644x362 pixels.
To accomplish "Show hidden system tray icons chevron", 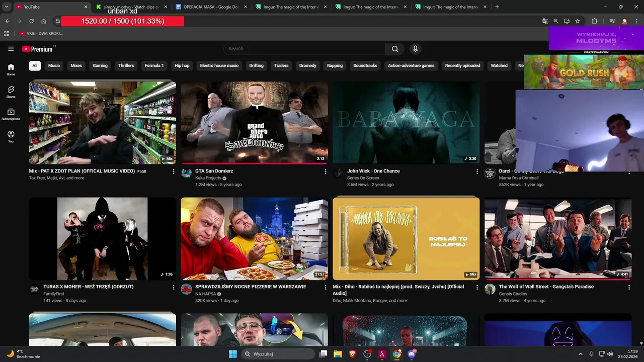I will pyautogui.click(x=580, y=354).
